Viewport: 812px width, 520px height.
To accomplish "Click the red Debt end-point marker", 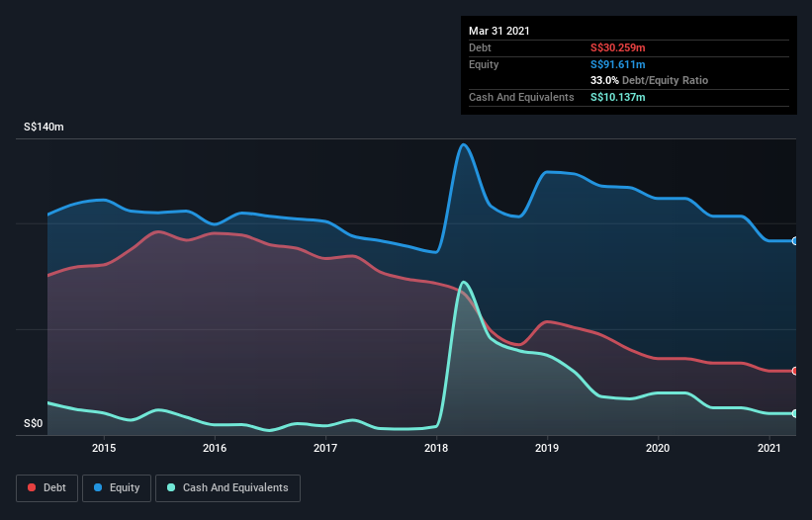I will (795, 371).
